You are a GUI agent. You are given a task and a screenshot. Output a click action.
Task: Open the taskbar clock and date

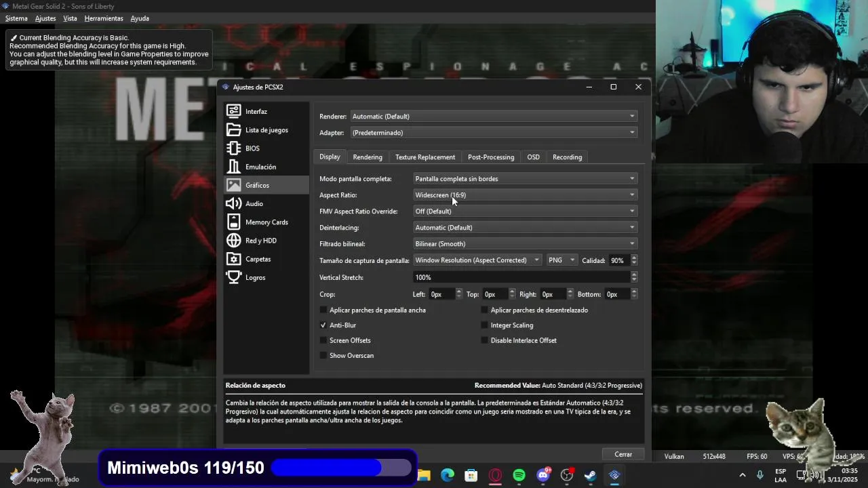point(842,475)
